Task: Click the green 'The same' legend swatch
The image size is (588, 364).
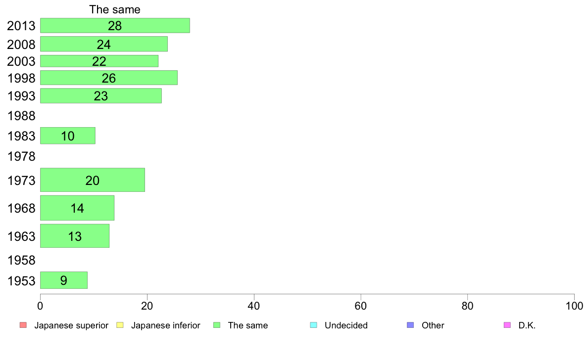Action: click(217, 325)
